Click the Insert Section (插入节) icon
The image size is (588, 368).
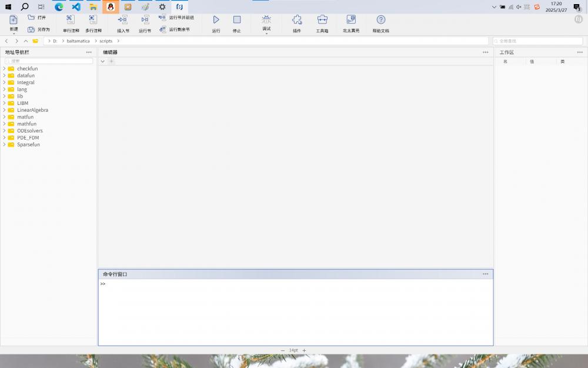click(123, 20)
